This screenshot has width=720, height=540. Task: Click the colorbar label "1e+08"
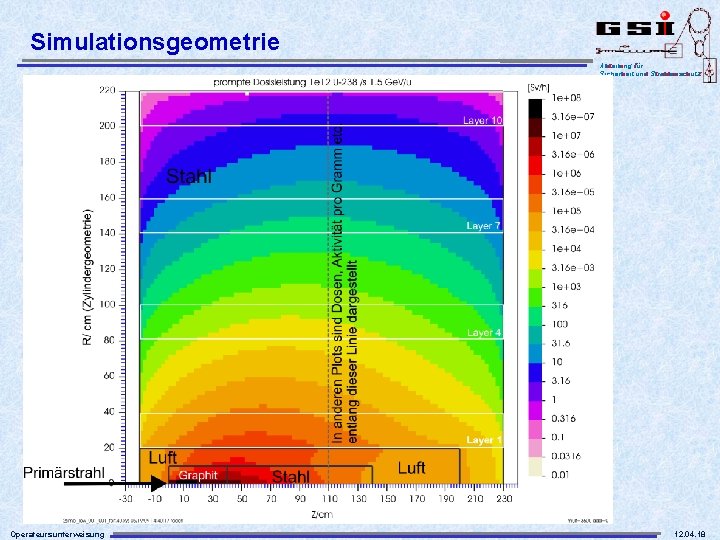coord(566,98)
